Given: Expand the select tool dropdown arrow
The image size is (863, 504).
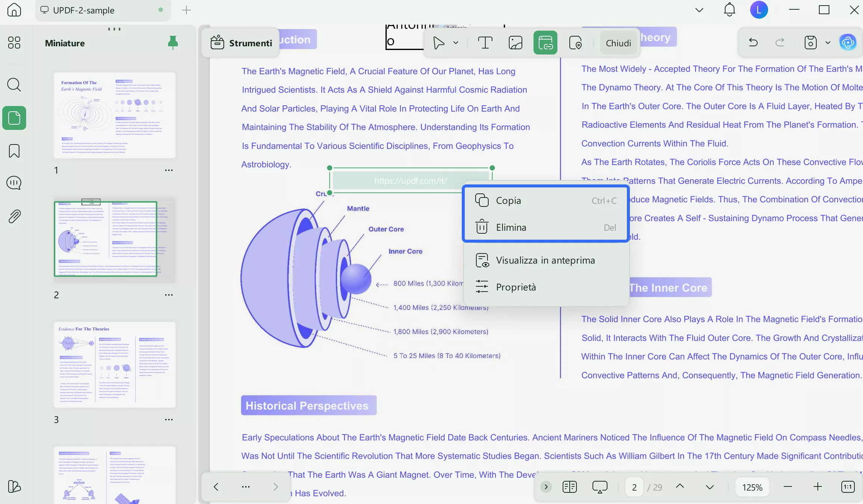Looking at the screenshot, I should 456,43.
